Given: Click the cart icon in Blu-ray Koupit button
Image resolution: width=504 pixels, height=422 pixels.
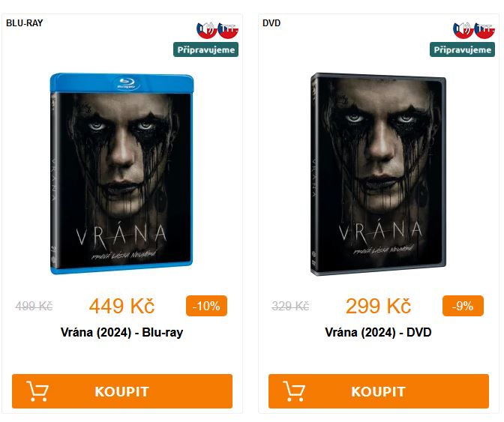Looking at the screenshot, I should pos(37,391).
